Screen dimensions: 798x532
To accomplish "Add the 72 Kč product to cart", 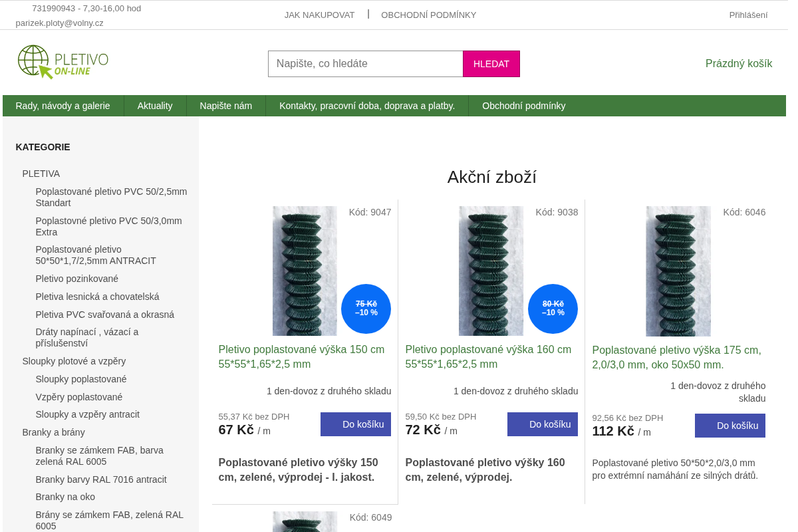I will coord(543,424).
